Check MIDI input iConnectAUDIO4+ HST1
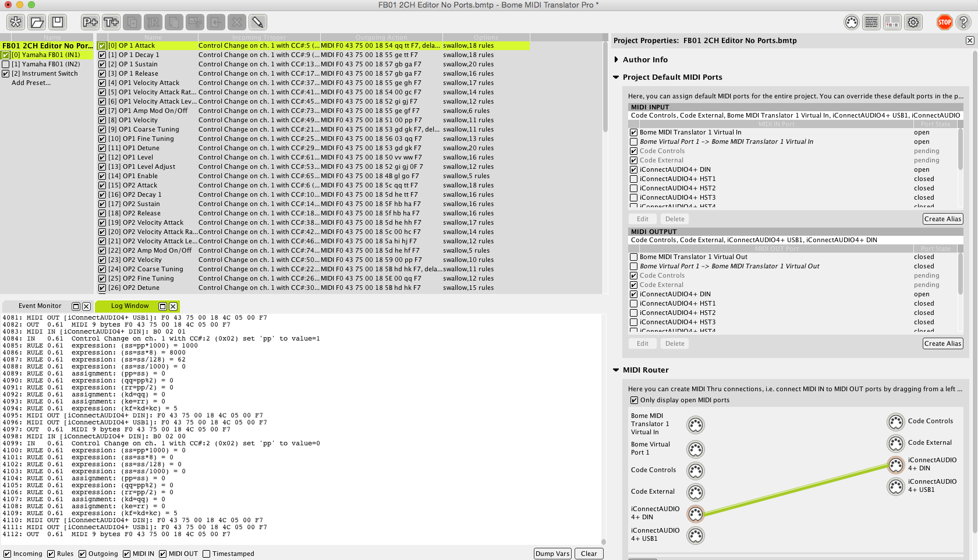This screenshot has height=560, width=978. click(x=634, y=179)
